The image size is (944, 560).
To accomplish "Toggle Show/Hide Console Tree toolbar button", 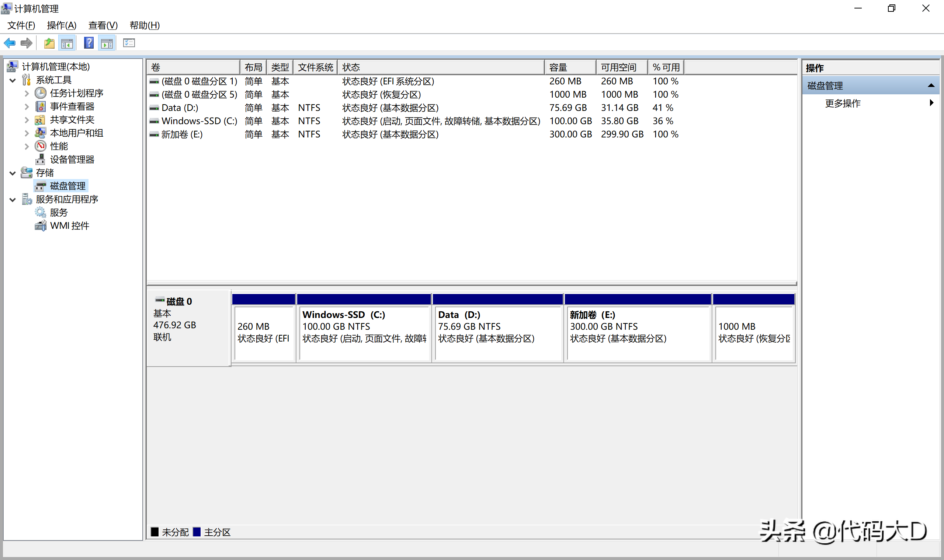I will coord(67,43).
